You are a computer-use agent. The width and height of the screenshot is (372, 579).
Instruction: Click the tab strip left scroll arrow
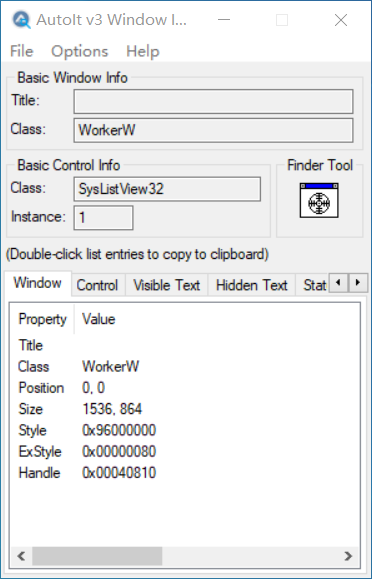tap(338, 283)
